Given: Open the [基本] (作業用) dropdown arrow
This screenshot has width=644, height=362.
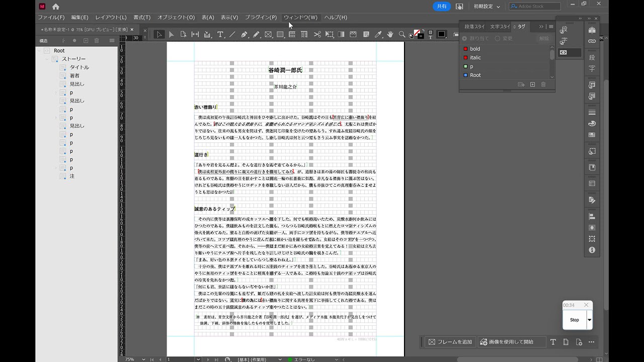Looking at the screenshot, I should tap(280, 359).
